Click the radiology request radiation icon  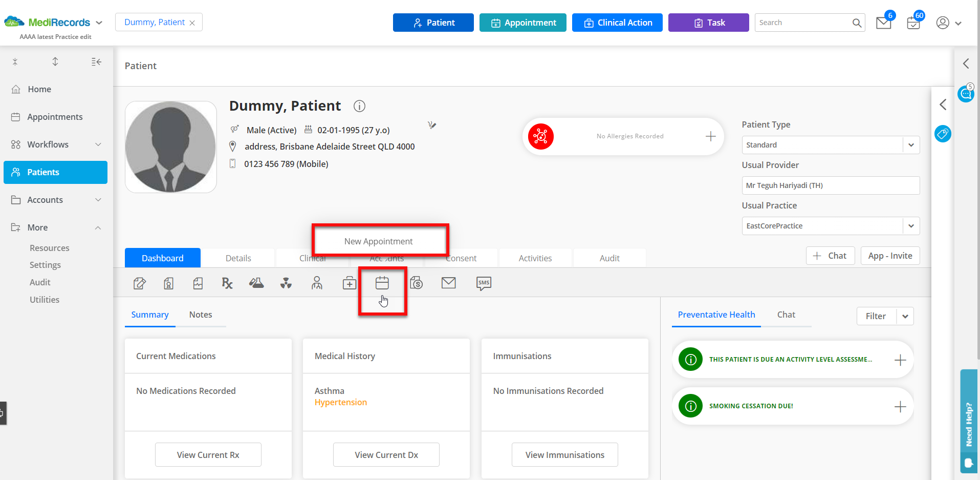coord(286,283)
